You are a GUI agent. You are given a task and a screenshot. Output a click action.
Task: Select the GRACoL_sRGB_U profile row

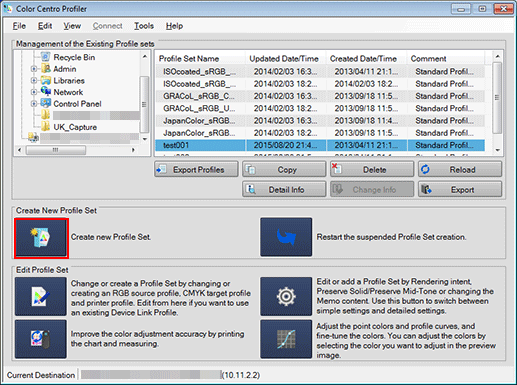click(320, 108)
